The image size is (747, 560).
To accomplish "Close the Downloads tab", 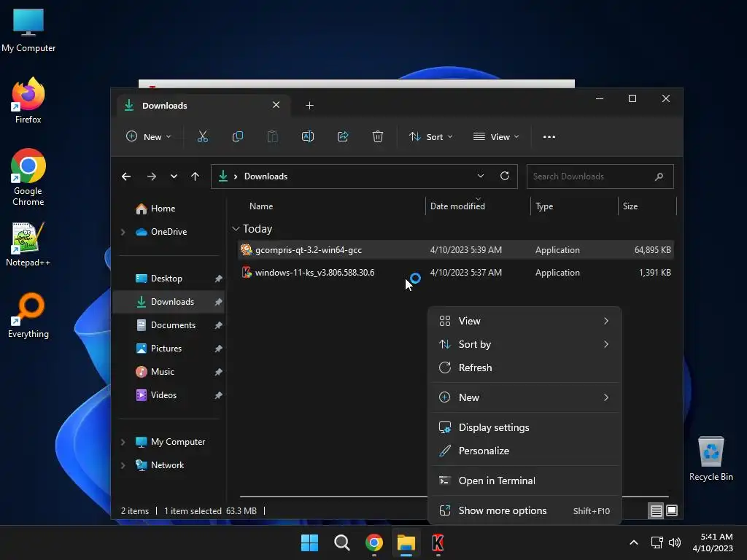I will 276,105.
